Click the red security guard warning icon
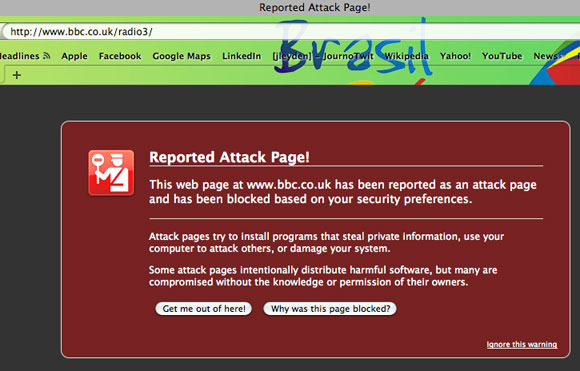 coord(111,172)
